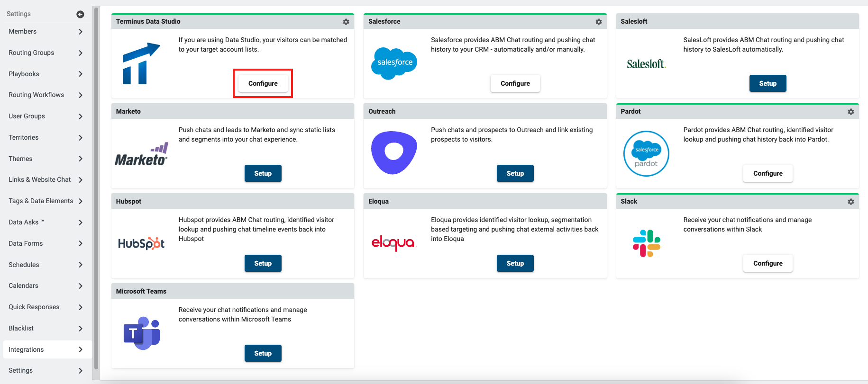Configure the Salesforce integration
The image size is (868, 384).
[515, 83]
